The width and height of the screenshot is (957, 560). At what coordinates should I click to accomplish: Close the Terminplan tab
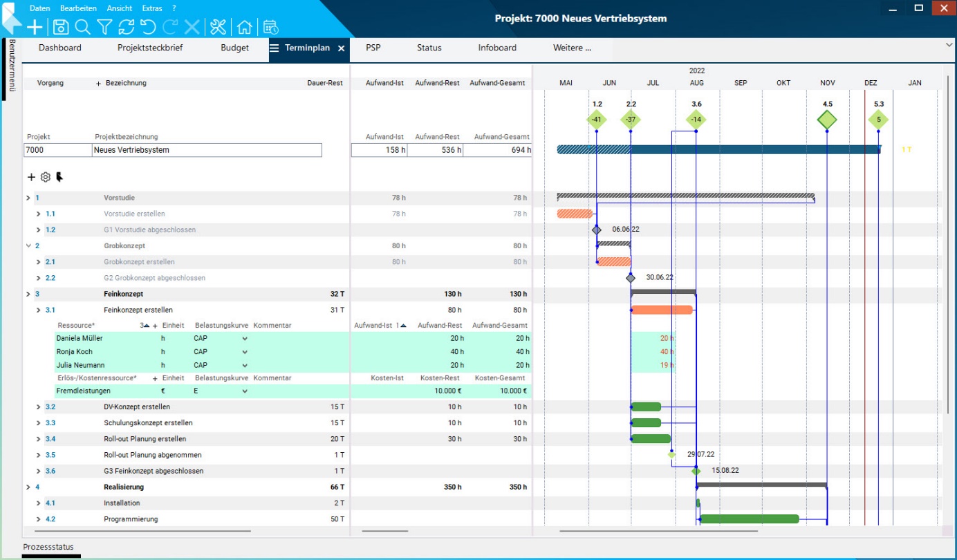341,48
